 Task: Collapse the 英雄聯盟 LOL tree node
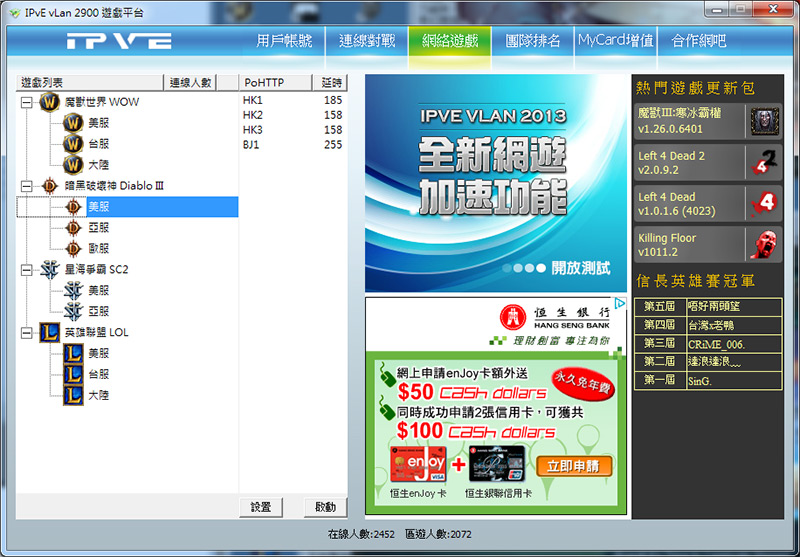coord(25,332)
